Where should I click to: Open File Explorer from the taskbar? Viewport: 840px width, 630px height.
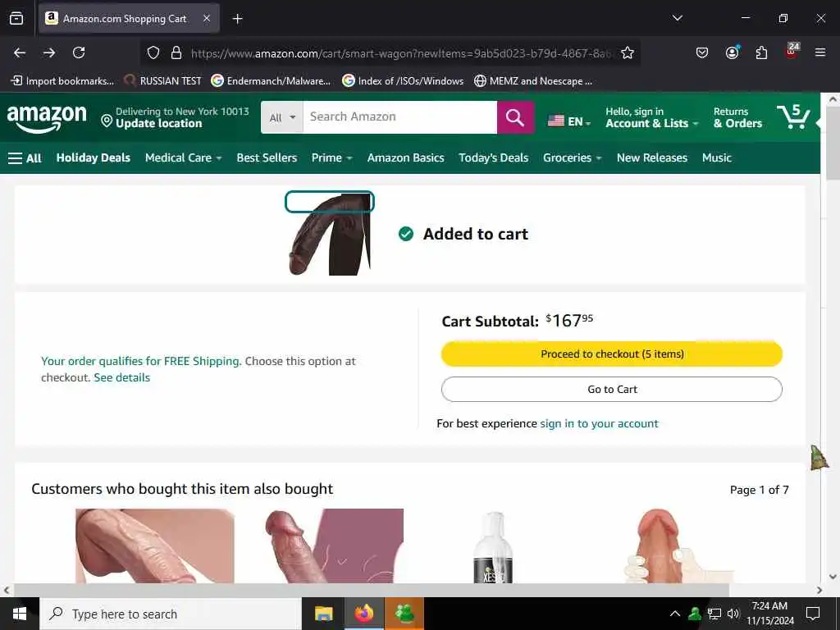pyautogui.click(x=323, y=614)
